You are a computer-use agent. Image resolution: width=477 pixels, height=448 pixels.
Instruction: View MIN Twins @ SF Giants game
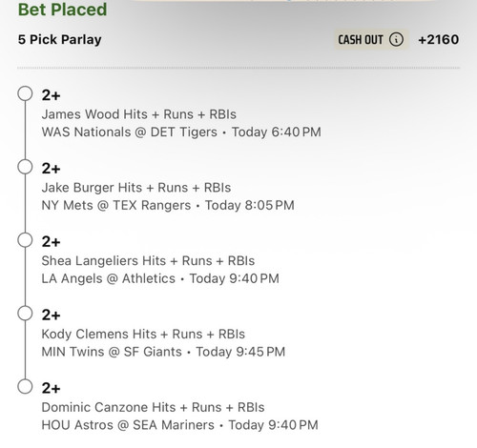(x=112, y=352)
